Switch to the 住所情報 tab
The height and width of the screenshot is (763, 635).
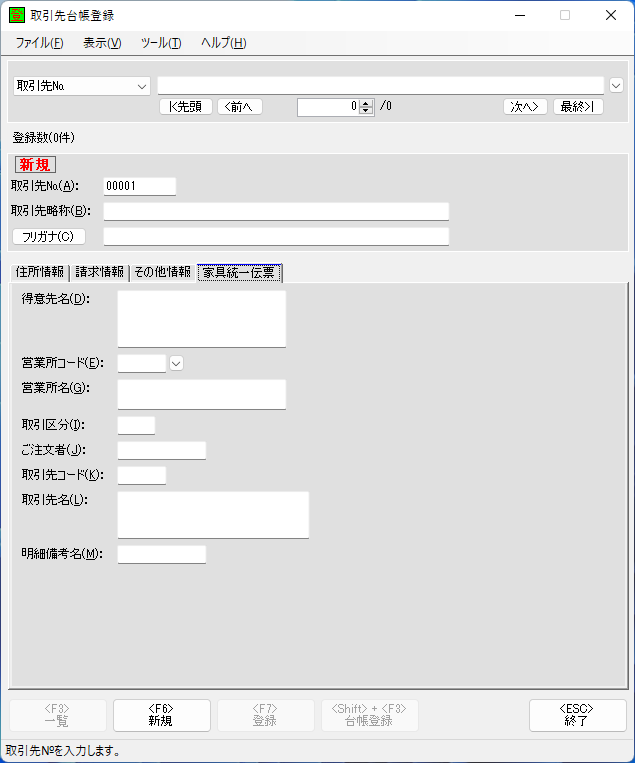40,272
